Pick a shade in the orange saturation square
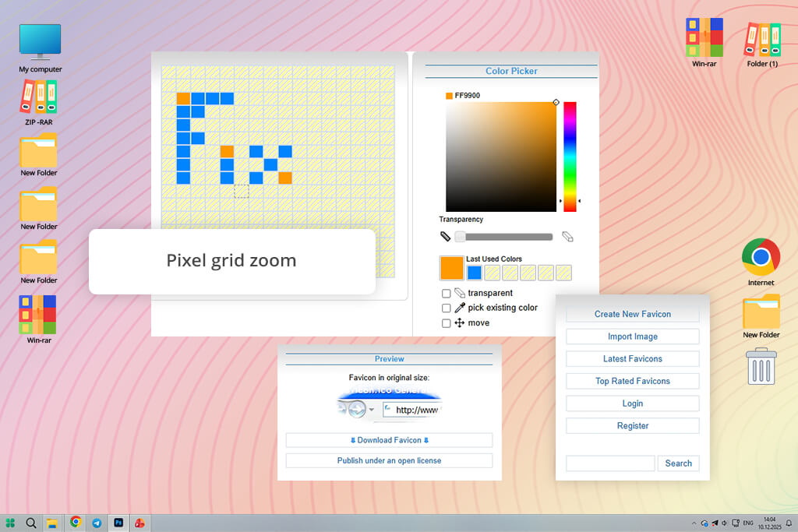 pos(501,157)
